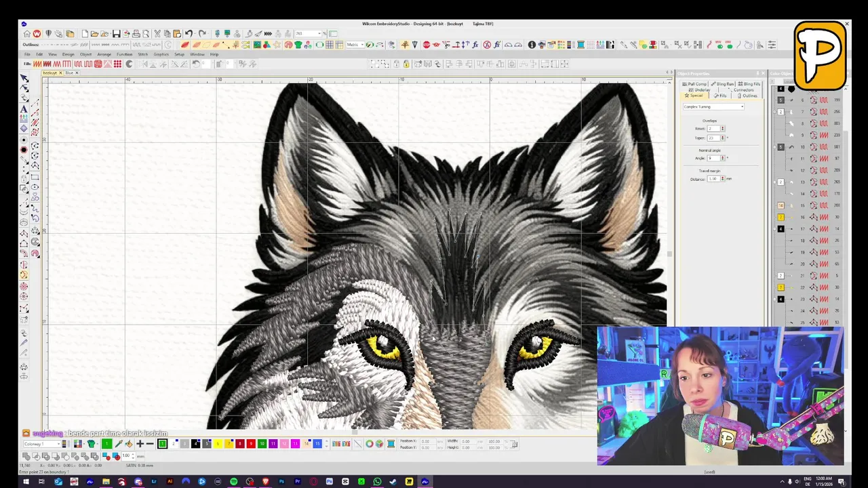Select blue color swatch 15 in palette

pos(317,444)
